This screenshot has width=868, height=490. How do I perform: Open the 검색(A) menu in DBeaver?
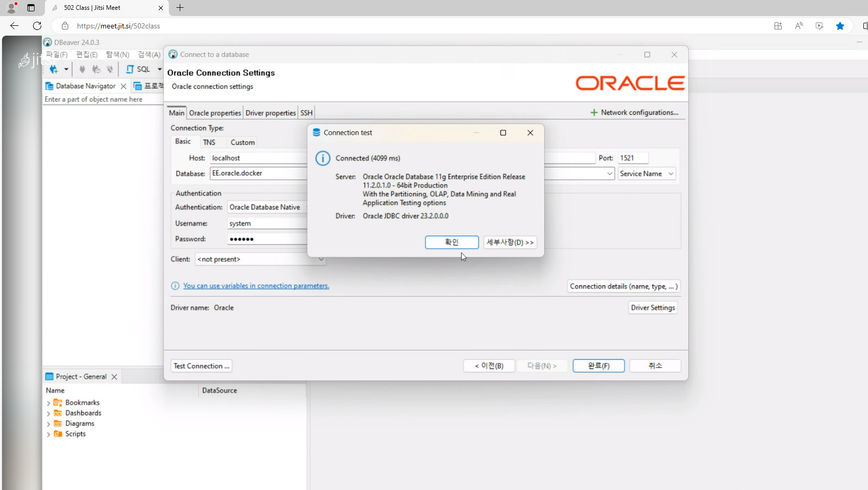(149, 54)
